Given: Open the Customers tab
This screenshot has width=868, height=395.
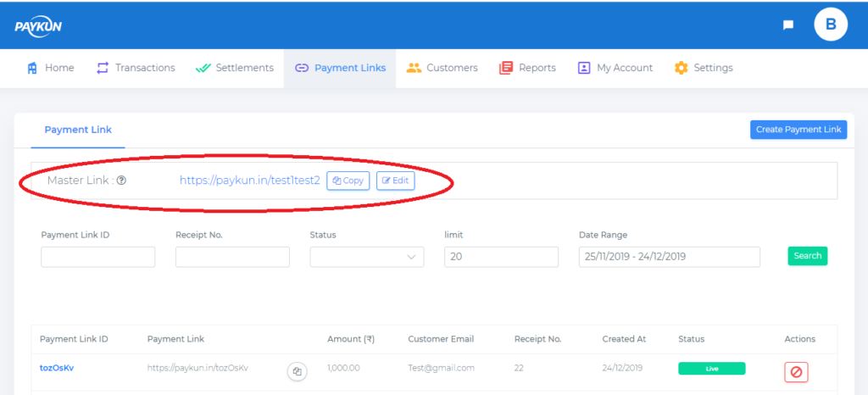Looking at the screenshot, I should 442,68.
